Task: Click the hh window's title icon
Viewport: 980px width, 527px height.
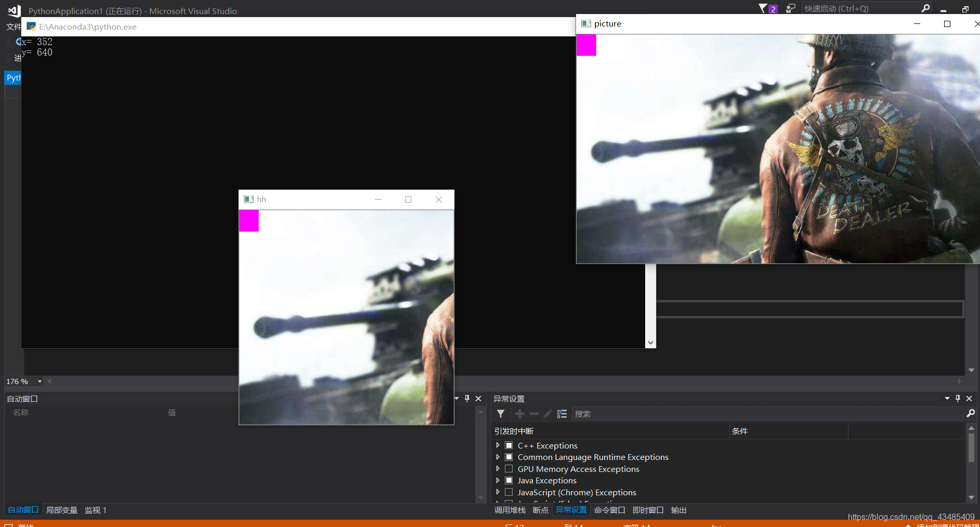Action: [249, 199]
